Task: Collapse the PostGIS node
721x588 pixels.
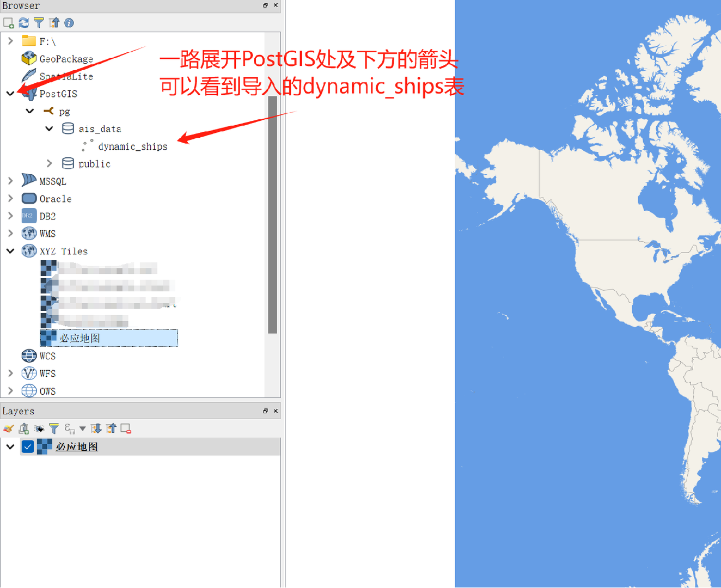Action: [x=10, y=94]
